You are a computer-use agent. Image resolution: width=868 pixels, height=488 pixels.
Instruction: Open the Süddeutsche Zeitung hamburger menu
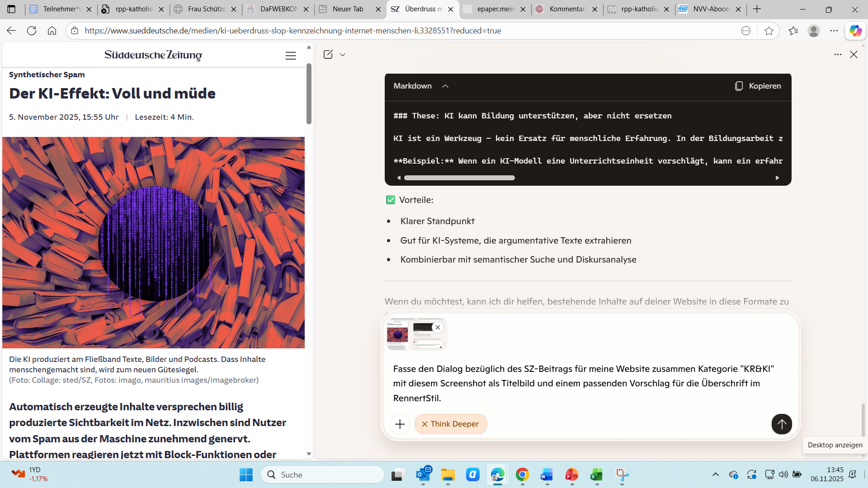(x=291, y=56)
